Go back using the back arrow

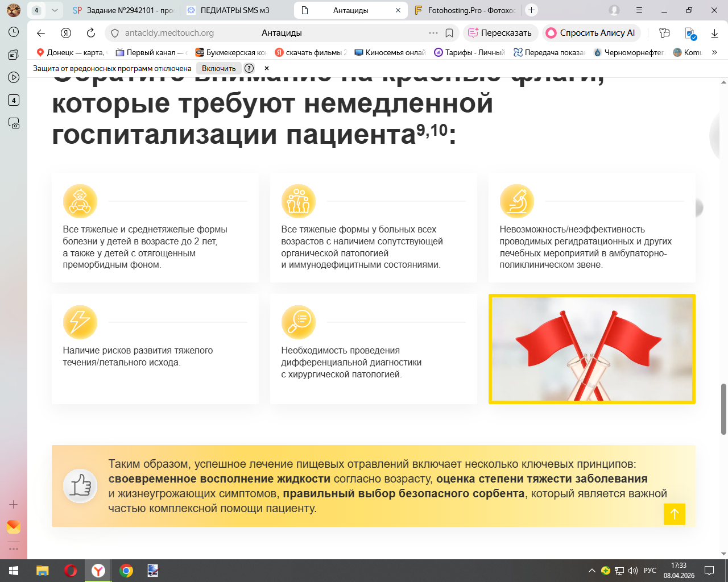point(40,33)
